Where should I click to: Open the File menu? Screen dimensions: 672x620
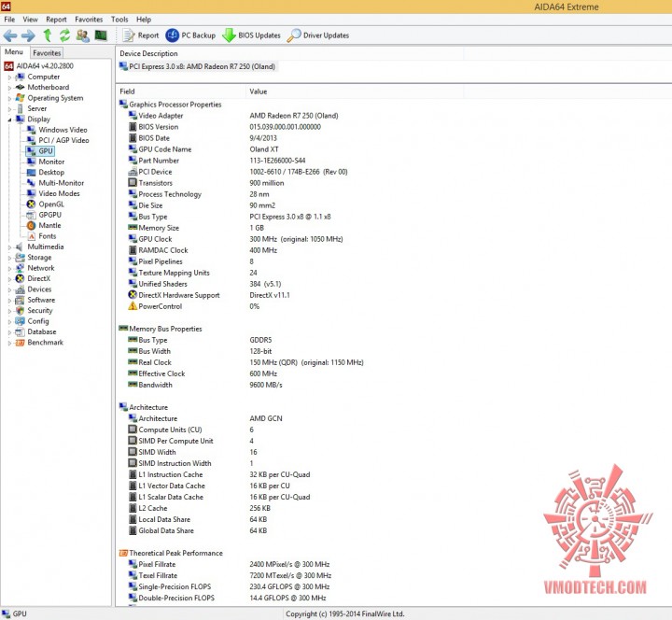coord(9,20)
